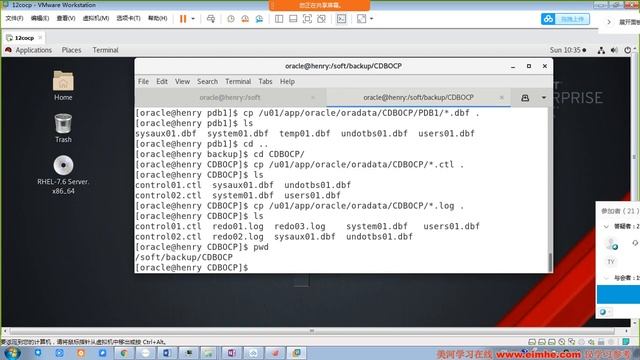Open the VMware 查看(V) menu
The height and width of the screenshot is (360, 640).
click(66, 18)
